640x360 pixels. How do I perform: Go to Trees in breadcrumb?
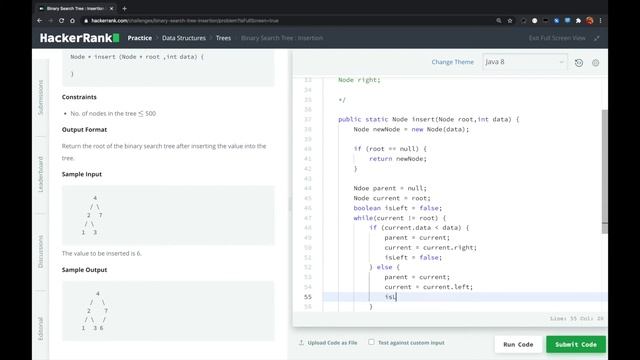click(x=223, y=38)
